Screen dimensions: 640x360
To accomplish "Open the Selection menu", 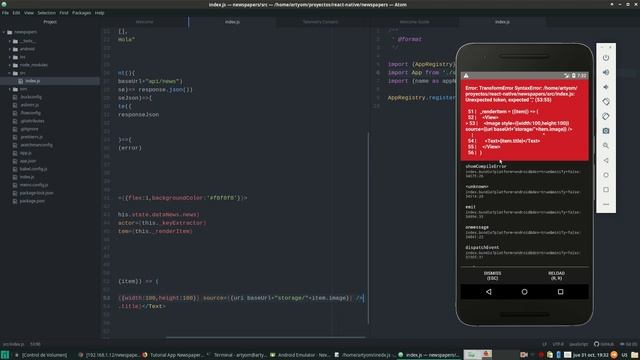I will coord(47,13).
